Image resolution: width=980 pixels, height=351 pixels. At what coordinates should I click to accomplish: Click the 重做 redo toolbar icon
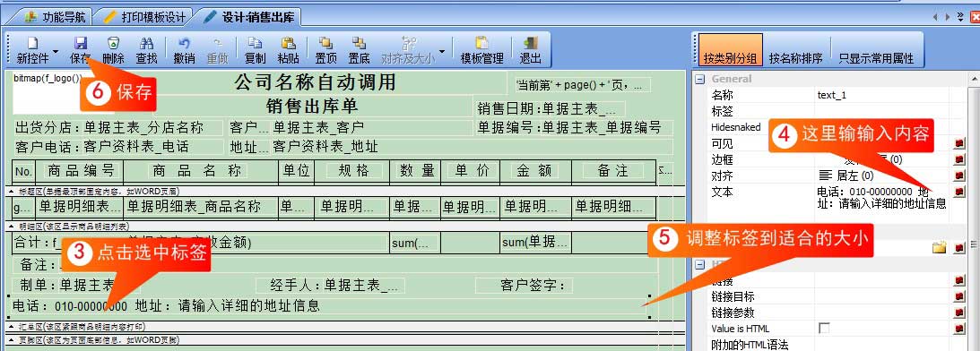pyautogui.click(x=218, y=44)
